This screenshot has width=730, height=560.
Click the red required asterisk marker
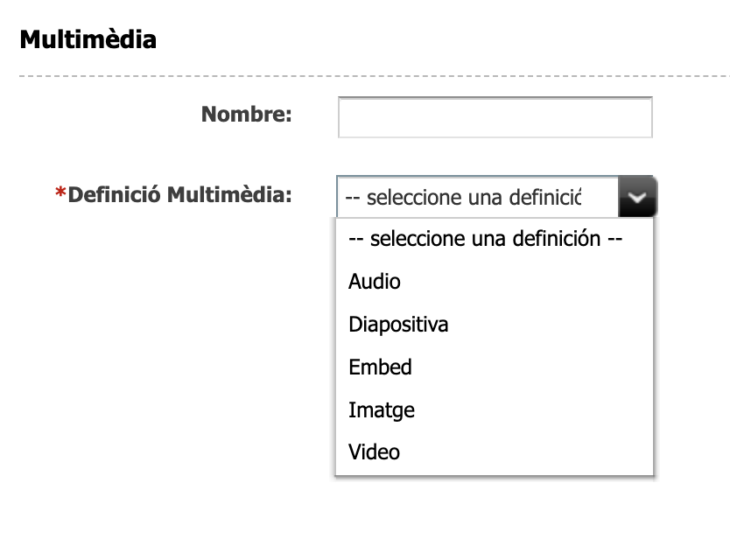[60, 194]
